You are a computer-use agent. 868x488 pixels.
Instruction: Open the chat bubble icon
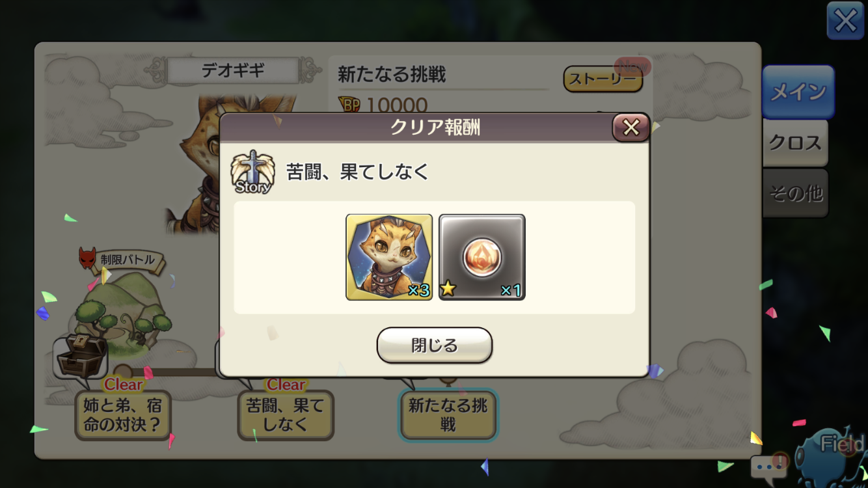(x=769, y=466)
